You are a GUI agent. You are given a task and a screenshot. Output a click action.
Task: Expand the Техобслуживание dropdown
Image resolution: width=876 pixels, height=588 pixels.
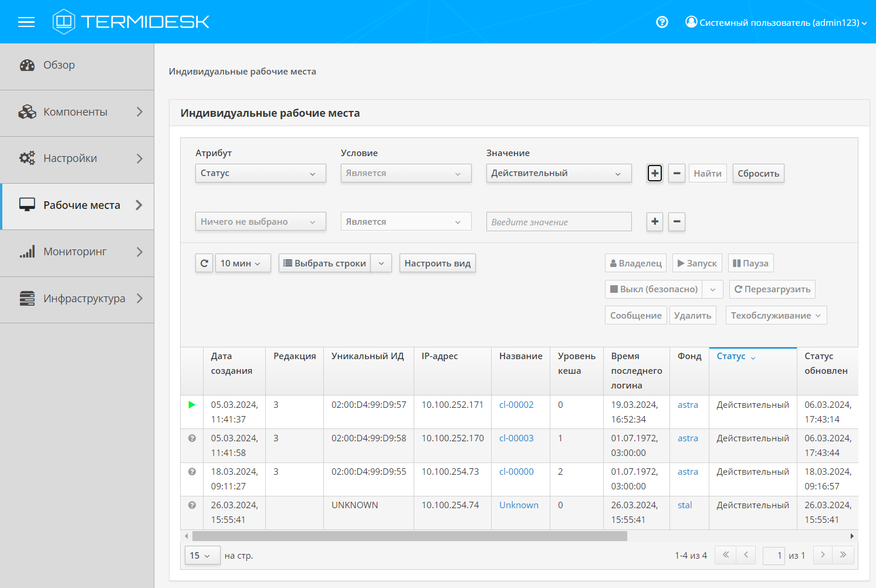[x=776, y=316]
